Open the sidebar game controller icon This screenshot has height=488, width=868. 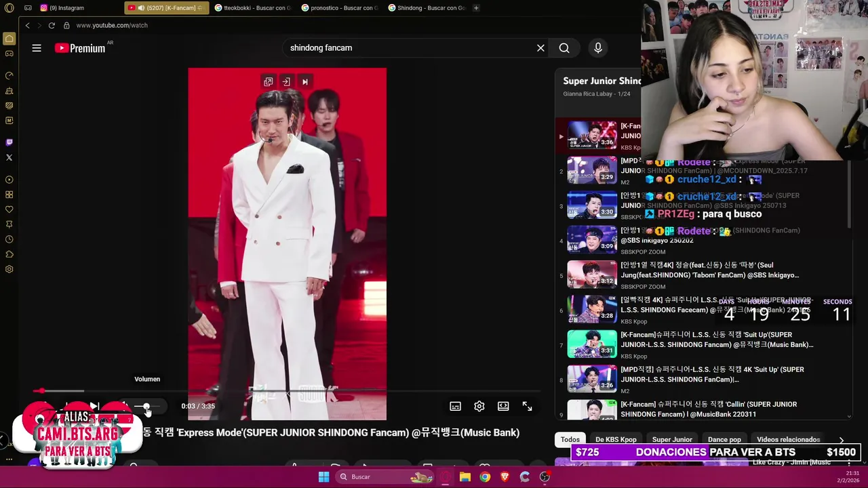coord(9,54)
